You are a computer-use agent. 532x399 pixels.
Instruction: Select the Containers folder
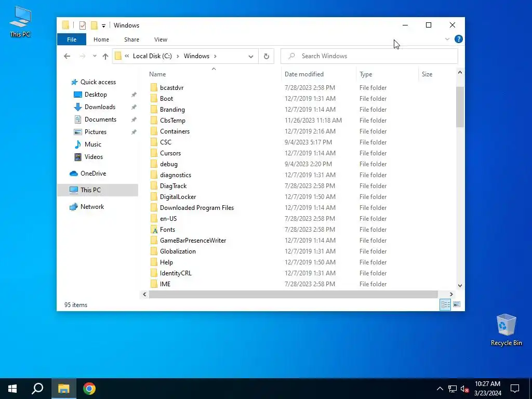(x=175, y=131)
